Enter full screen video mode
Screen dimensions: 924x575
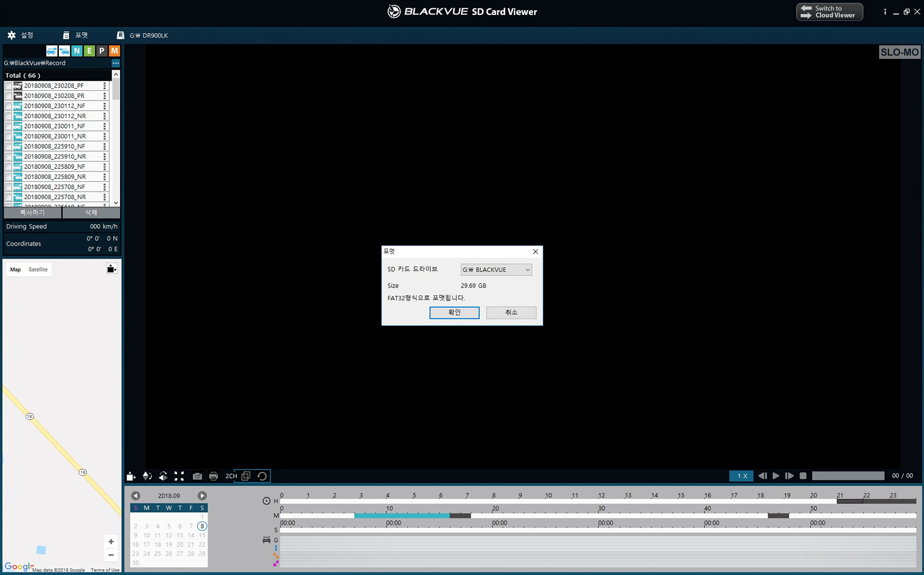[x=179, y=476]
